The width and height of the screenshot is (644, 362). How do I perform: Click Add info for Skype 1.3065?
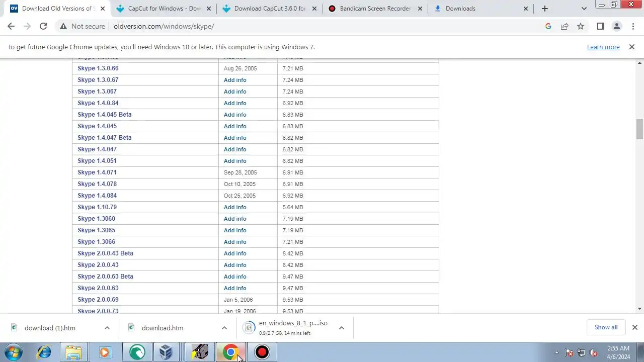(235, 230)
